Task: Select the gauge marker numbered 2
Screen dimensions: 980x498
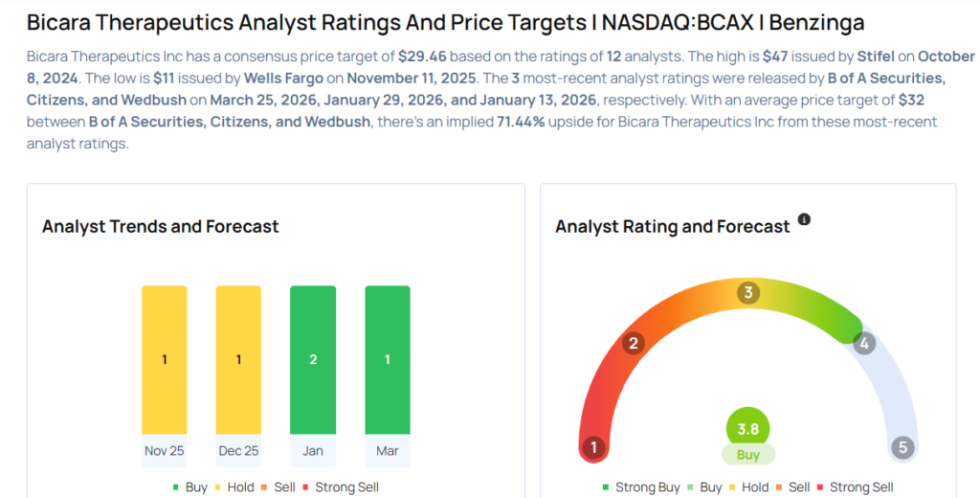Action: pyautogui.click(x=633, y=344)
